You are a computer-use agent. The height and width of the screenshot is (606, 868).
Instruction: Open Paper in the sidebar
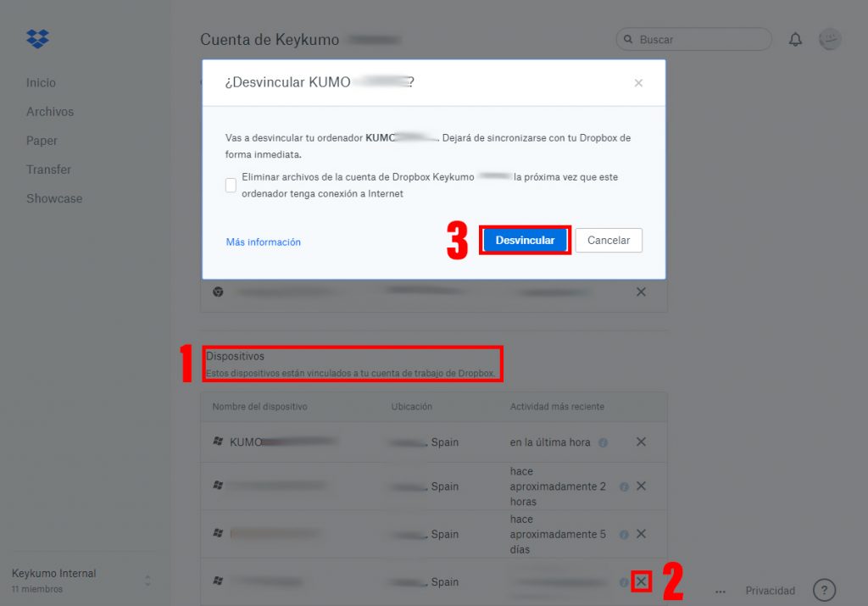[x=42, y=141]
